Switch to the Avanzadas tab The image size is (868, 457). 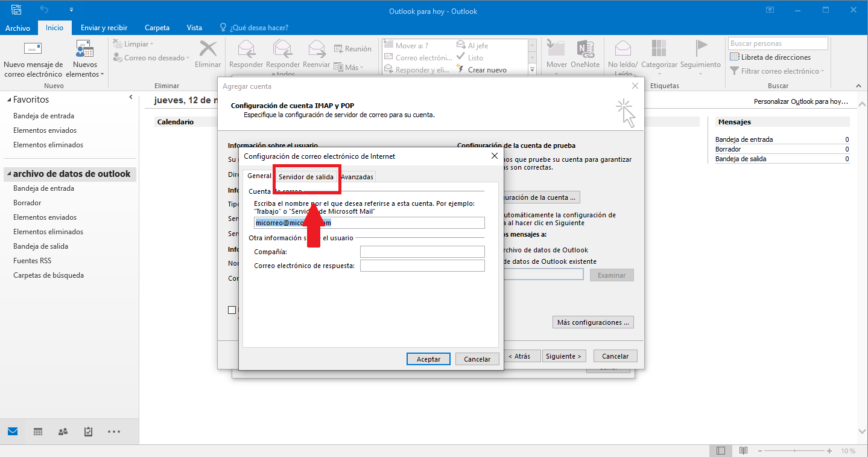[x=356, y=177]
